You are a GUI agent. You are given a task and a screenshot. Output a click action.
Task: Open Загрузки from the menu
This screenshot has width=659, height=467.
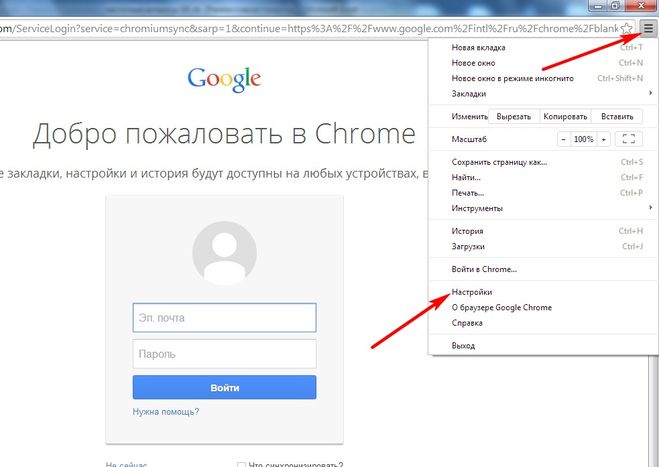coord(543,246)
